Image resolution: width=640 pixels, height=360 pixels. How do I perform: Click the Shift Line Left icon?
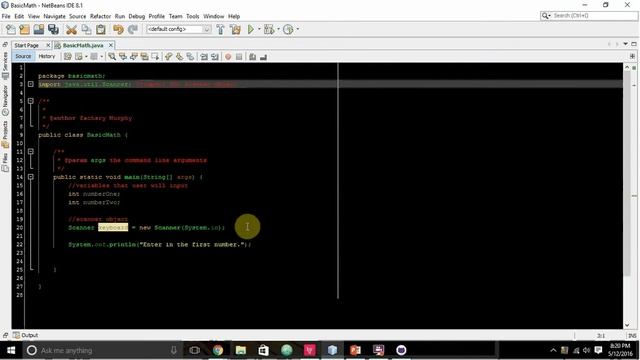[204, 57]
